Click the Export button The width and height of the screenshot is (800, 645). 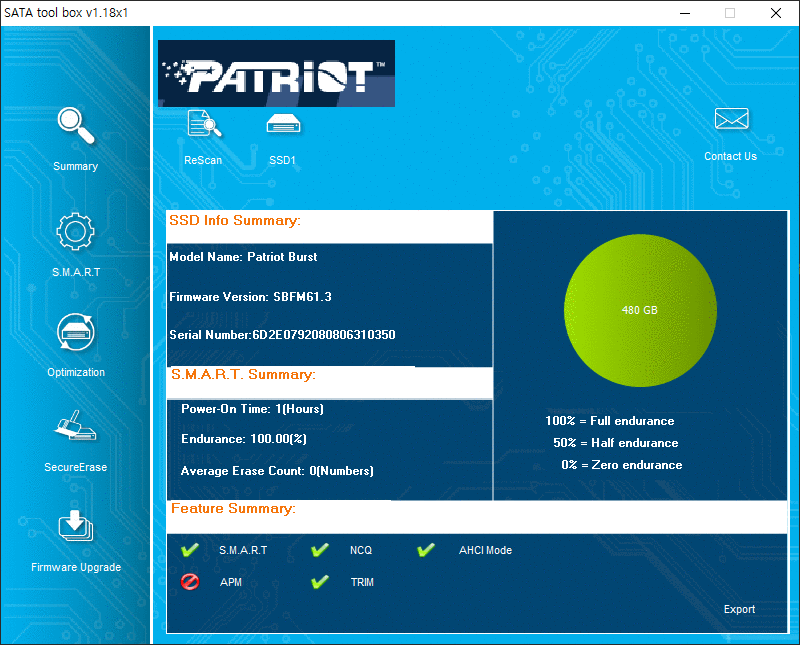click(x=739, y=609)
